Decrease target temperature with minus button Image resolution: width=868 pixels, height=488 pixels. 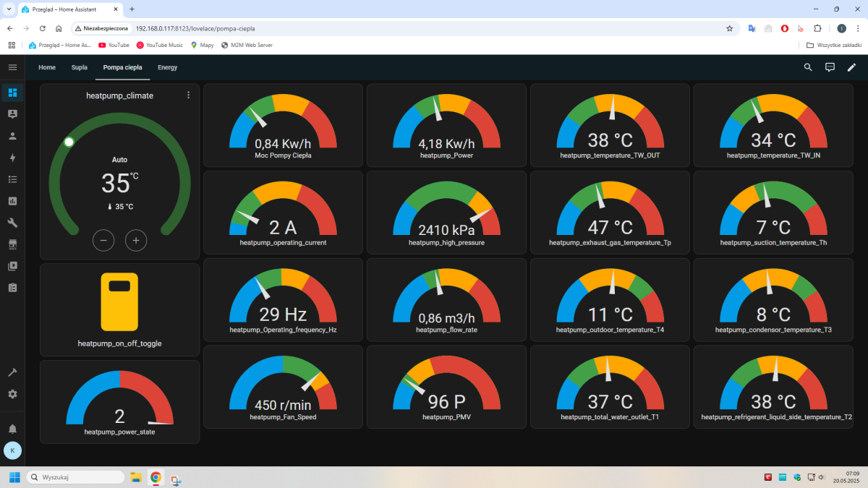(103, 240)
